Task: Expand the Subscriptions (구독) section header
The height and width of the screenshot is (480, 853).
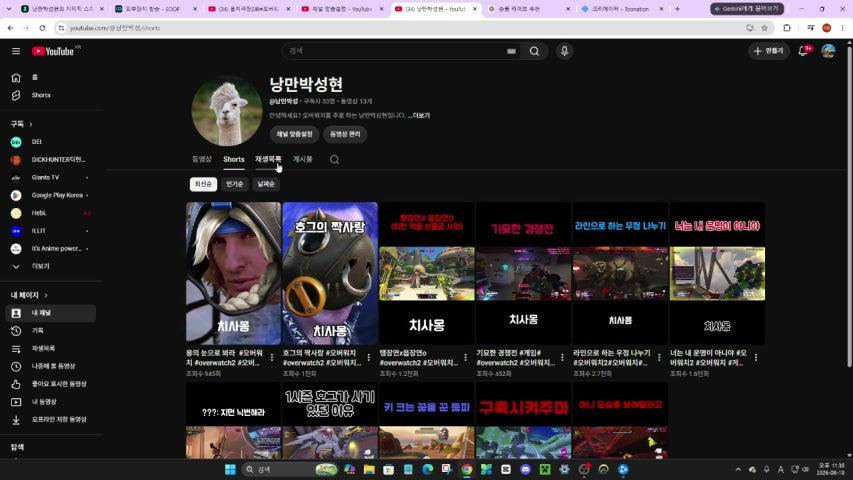Action: click(22, 124)
